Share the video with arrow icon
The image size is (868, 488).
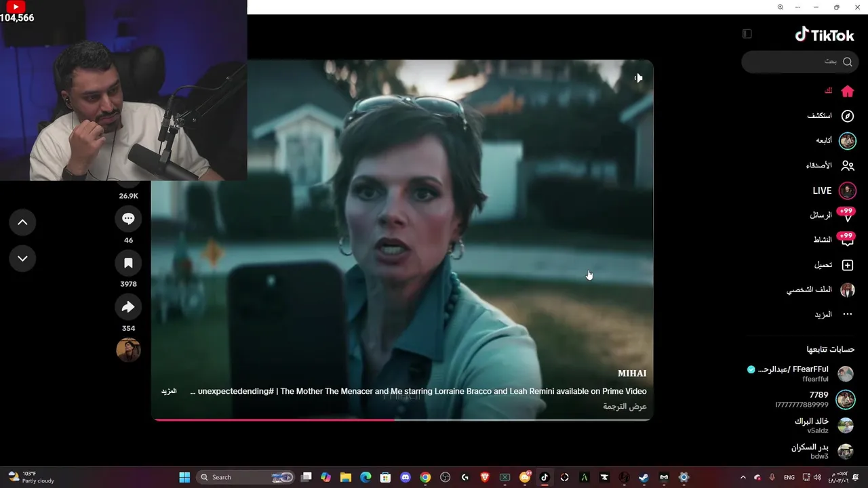128,307
